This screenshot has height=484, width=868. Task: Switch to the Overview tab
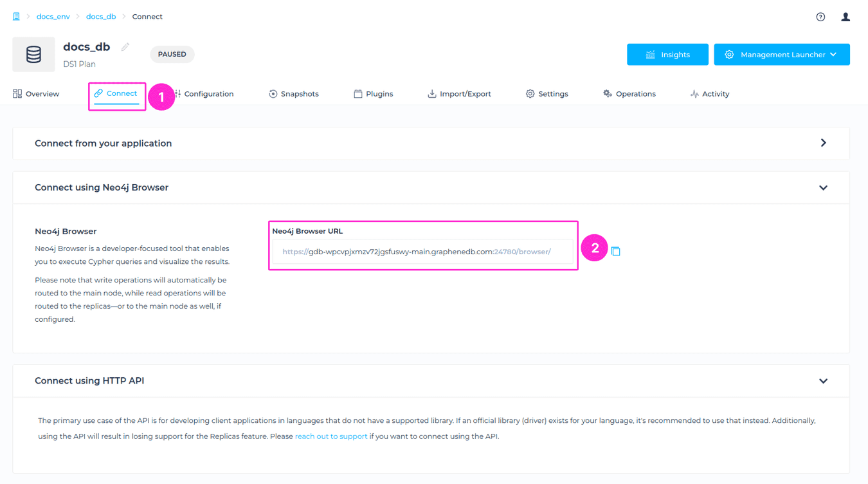tap(36, 93)
